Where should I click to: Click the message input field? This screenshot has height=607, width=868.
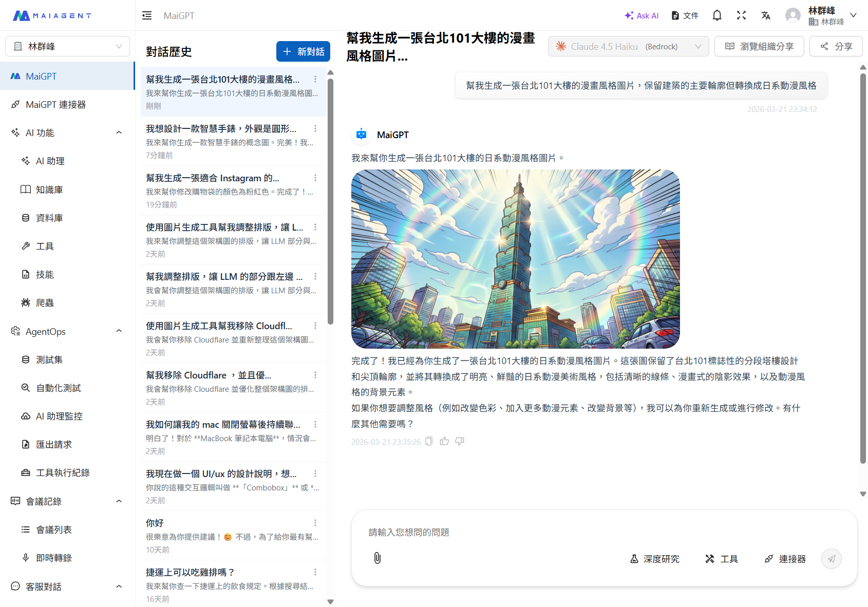514,533
